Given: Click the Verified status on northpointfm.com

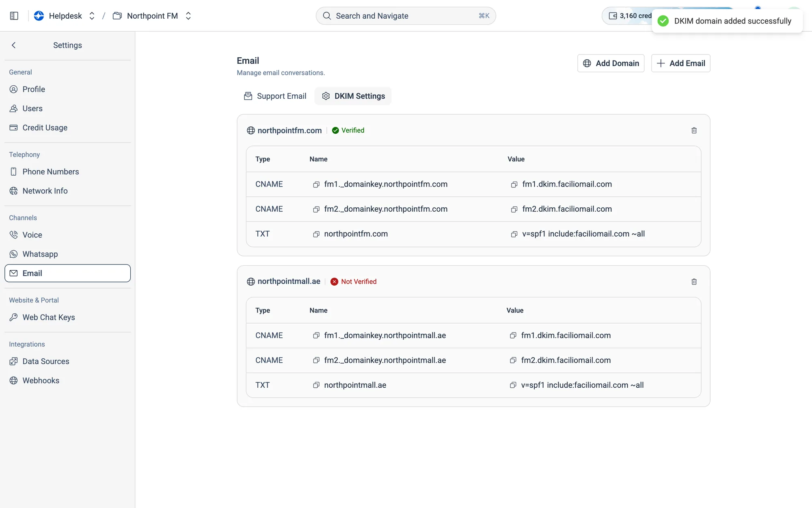Looking at the screenshot, I should click(348, 130).
